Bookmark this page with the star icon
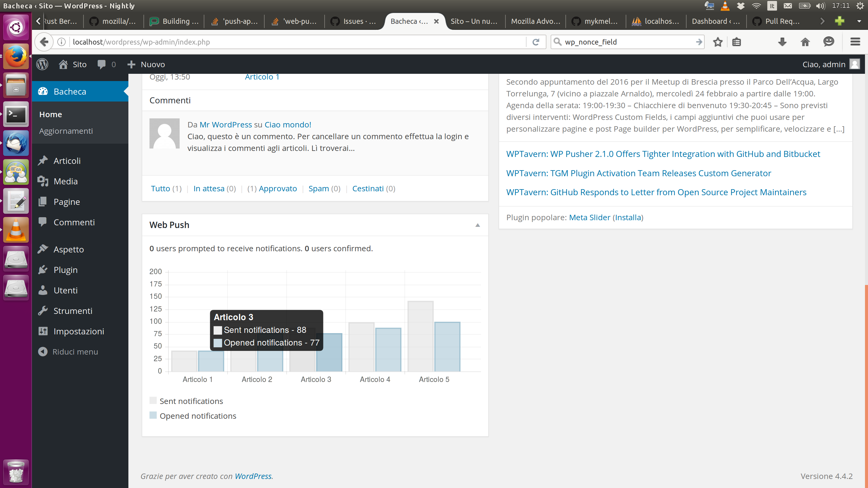Image resolution: width=868 pixels, height=488 pixels. click(718, 42)
